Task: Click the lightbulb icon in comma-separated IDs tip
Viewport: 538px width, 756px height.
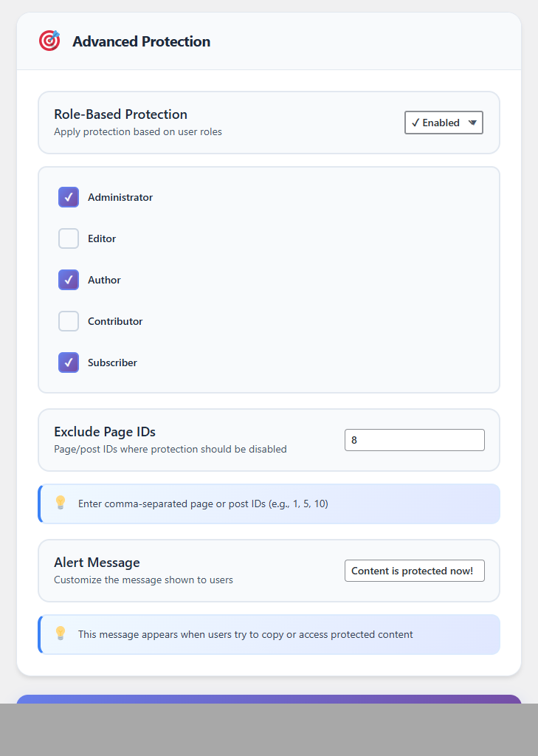Action: click(61, 503)
